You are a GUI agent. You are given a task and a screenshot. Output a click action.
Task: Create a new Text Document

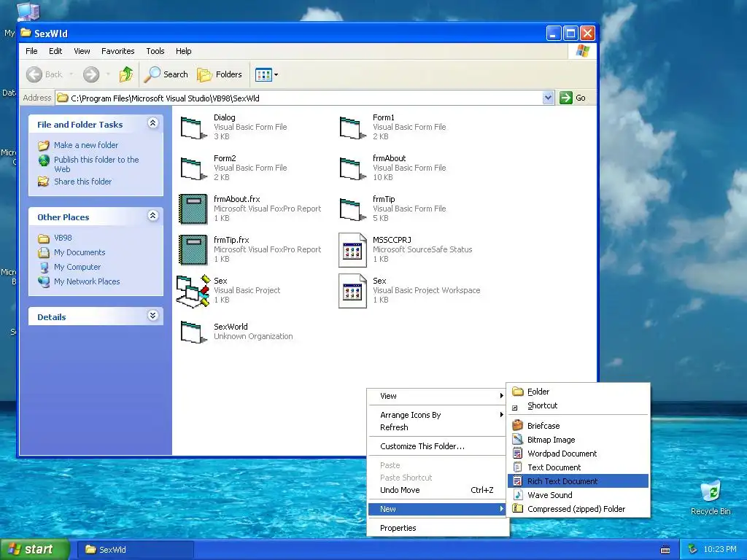point(578,467)
